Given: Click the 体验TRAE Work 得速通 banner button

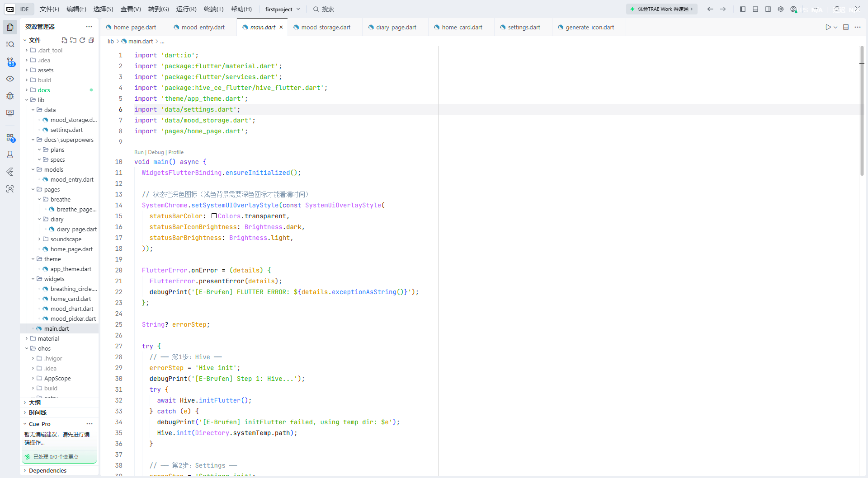Looking at the screenshot, I should click(662, 9).
